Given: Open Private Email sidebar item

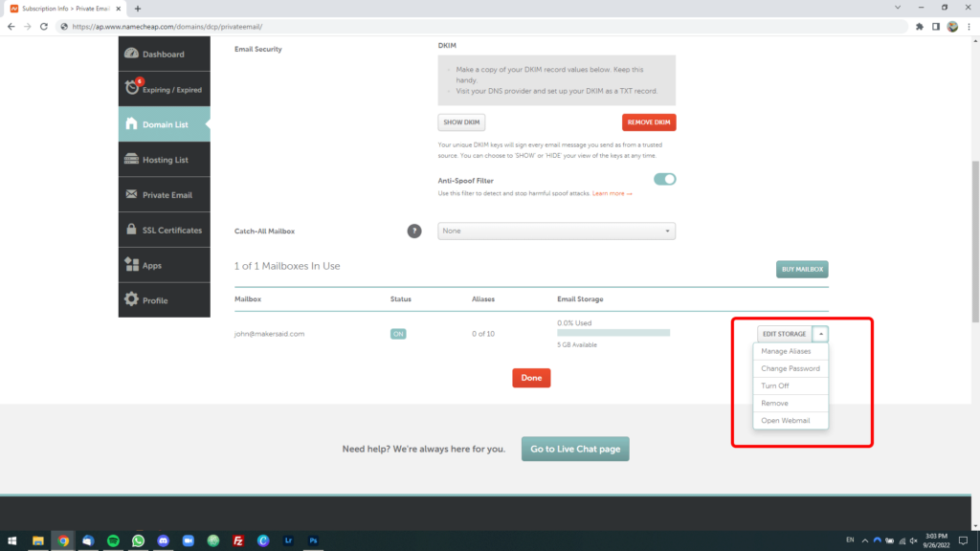Looking at the screenshot, I should [x=165, y=195].
